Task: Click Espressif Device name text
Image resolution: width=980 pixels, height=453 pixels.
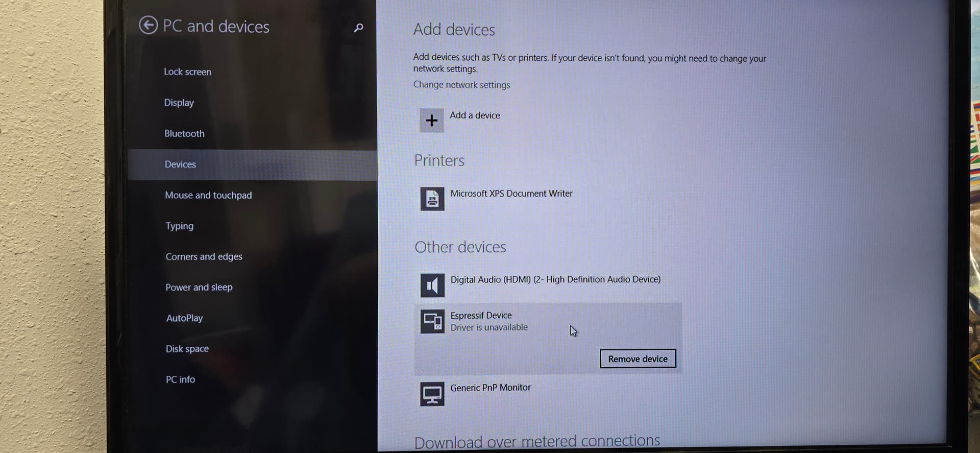Action: click(481, 316)
